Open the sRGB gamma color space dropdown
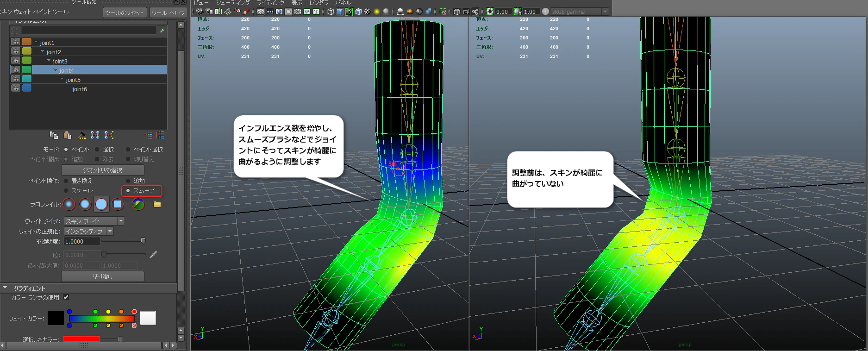This screenshot has width=868, height=351. pyautogui.click(x=579, y=12)
